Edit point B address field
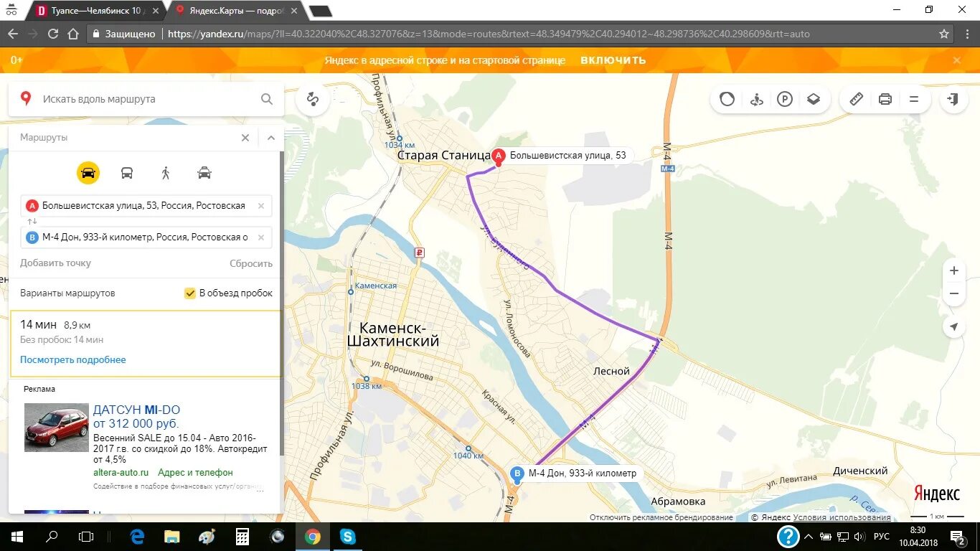This screenshot has height=551, width=980. 146,237
